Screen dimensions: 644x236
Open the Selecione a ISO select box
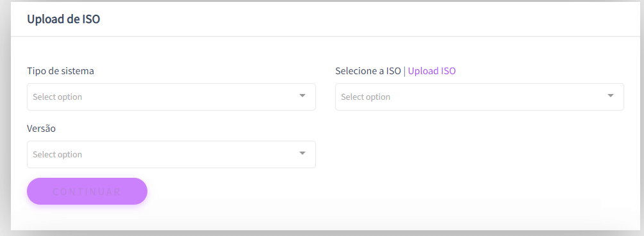pyautogui.click(x=479, y=97)
